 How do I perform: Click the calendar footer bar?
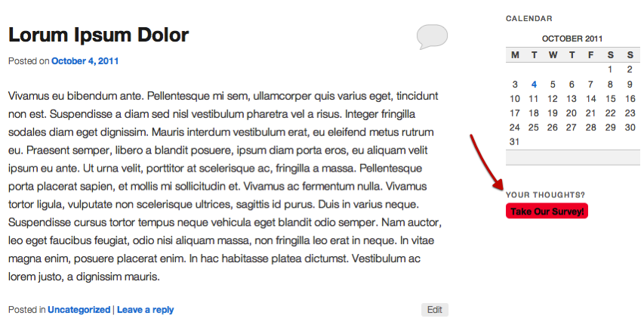click(572, 157)
